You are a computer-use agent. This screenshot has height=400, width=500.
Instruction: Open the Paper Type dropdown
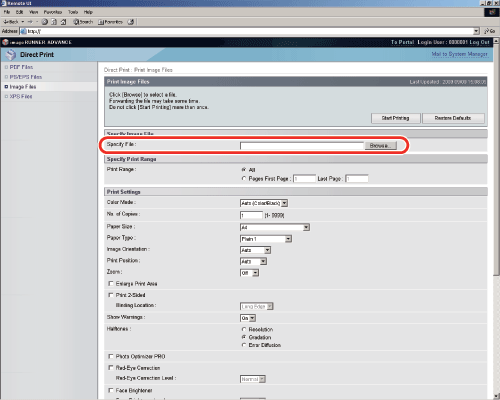[266, 239]
